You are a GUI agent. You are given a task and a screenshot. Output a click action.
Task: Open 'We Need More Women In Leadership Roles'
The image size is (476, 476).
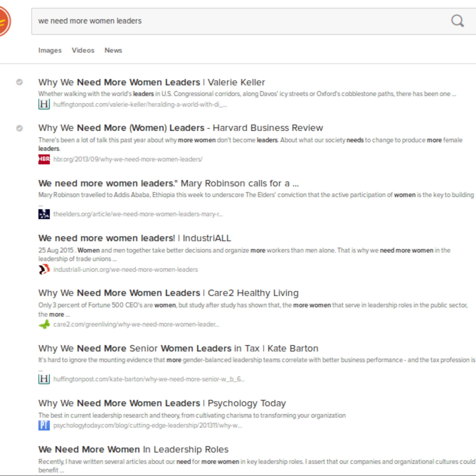(x=134, y=449)
